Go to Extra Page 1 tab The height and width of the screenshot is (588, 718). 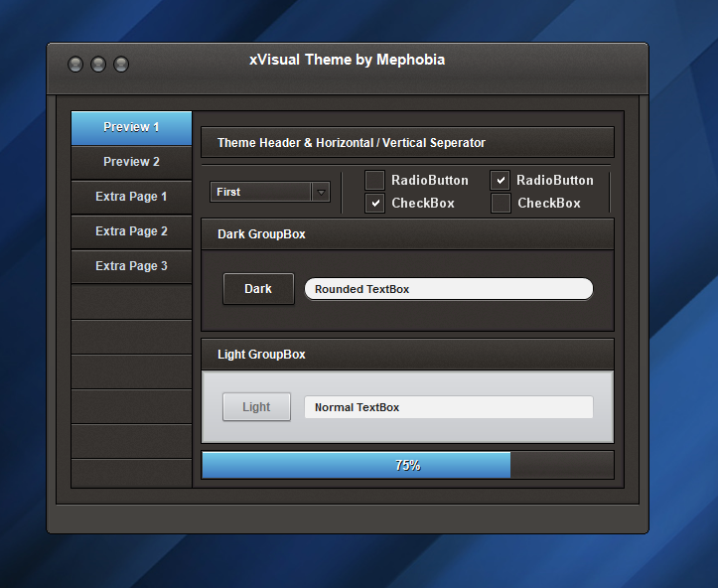tap(131, 197)
